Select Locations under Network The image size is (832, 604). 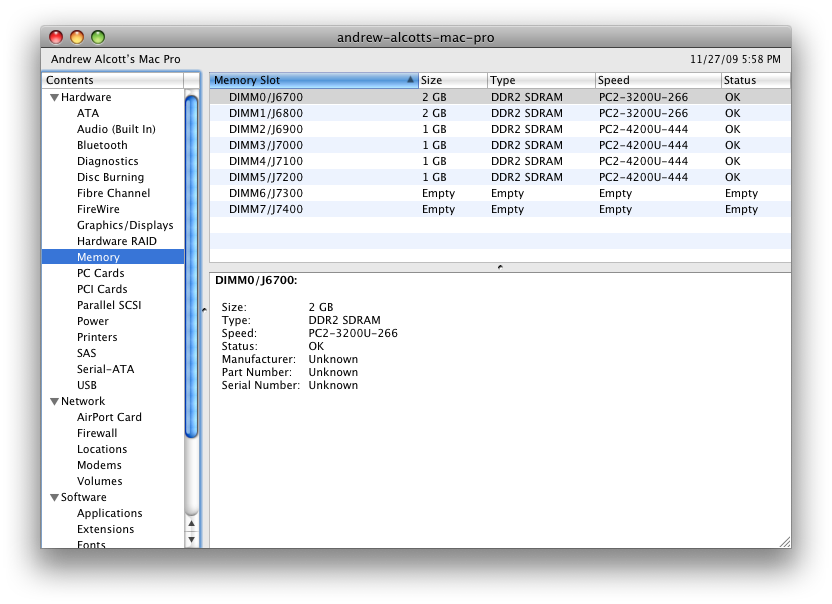[x=102, y=449]
